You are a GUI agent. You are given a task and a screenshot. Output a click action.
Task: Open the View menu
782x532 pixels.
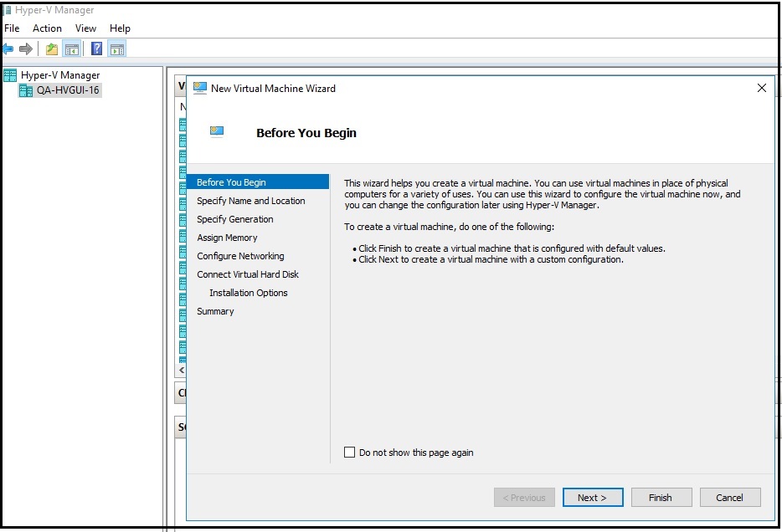(86, 28)
